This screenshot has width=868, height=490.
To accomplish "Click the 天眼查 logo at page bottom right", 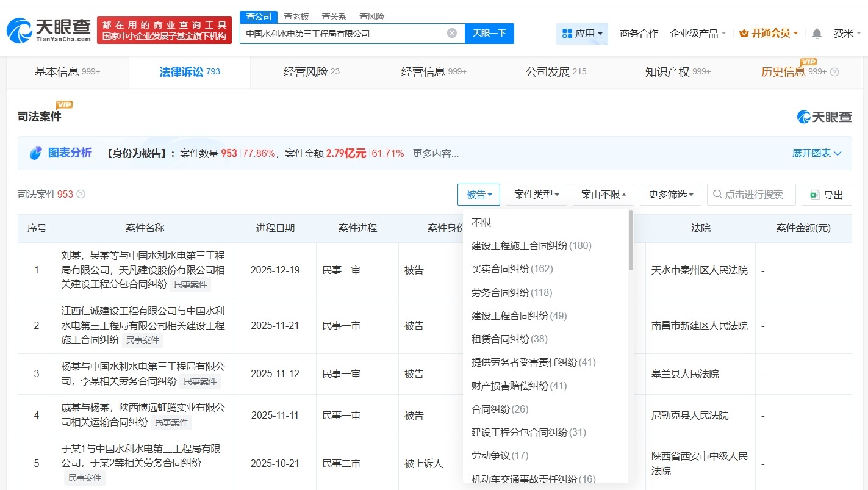I will 824,117.
